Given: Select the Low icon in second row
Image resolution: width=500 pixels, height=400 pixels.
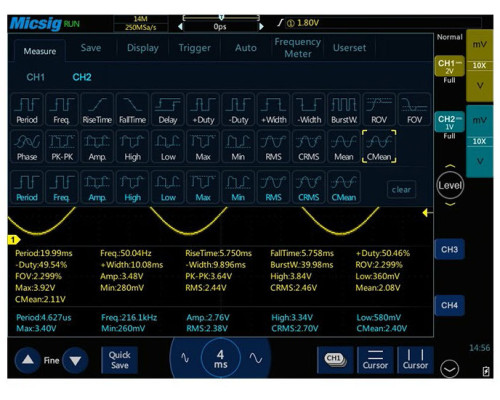Looking at the screenshot, I should 168,147.
